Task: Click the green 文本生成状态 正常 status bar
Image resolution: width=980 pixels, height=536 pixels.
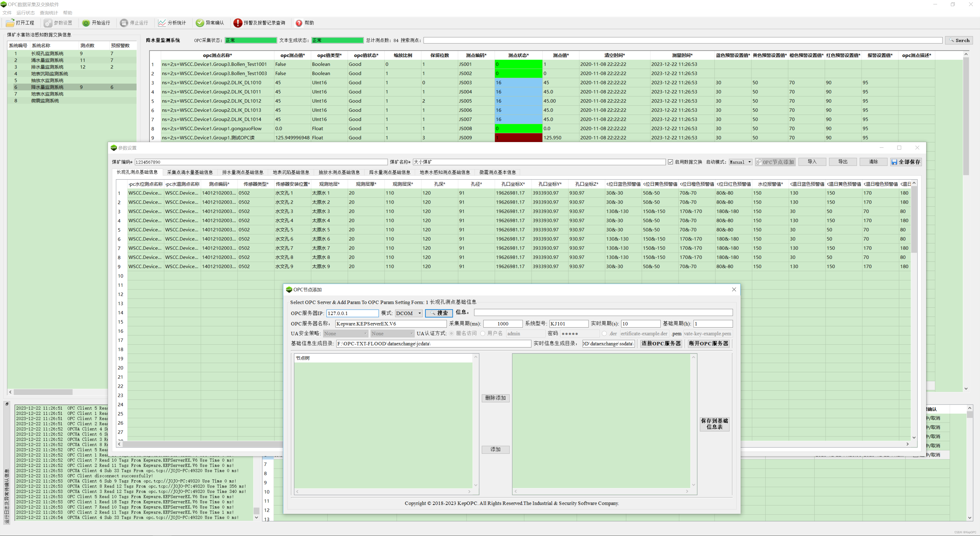Action: pos(337,40)
